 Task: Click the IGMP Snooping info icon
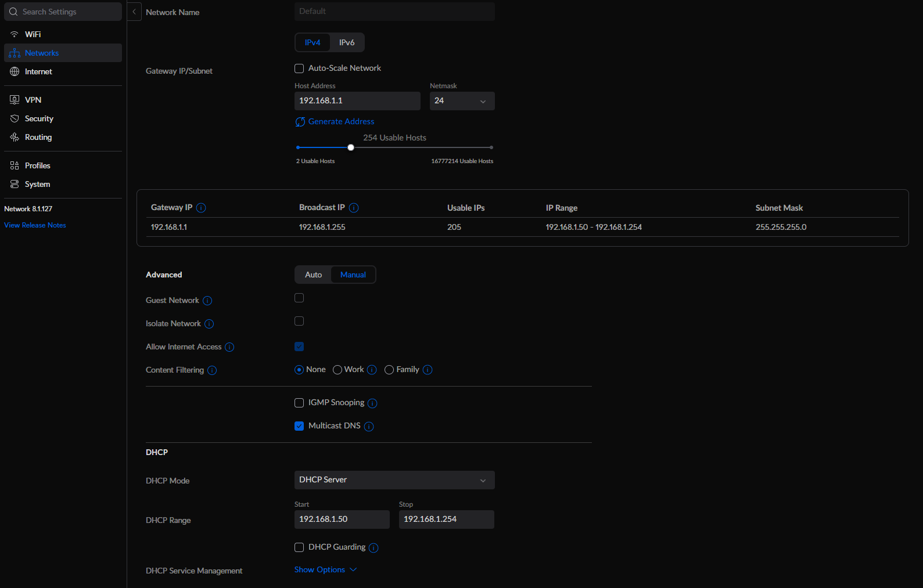coord(372,403)
